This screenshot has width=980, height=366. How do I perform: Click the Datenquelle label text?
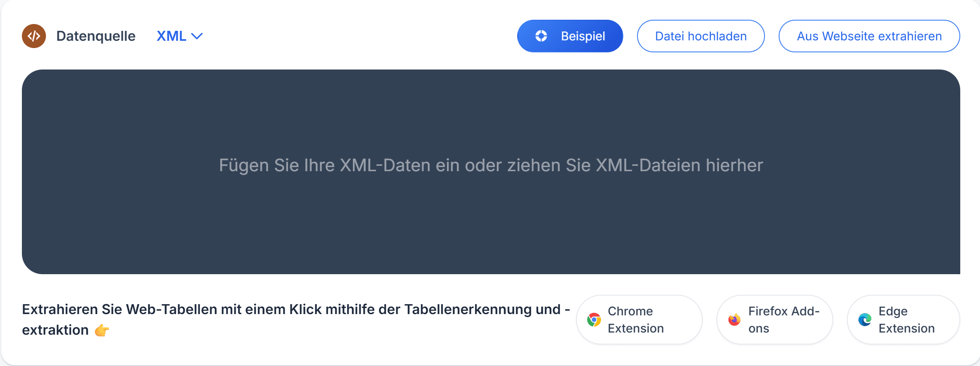96,36
